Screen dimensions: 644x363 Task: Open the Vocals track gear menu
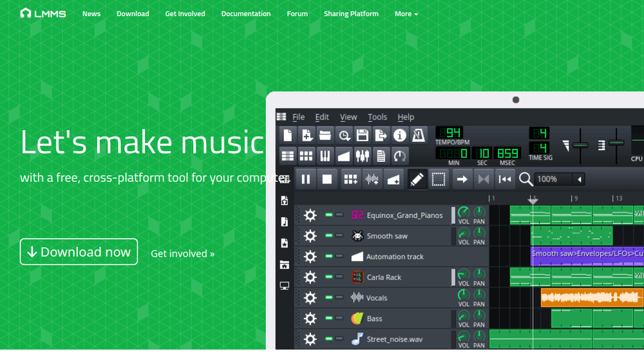[310, 298]
